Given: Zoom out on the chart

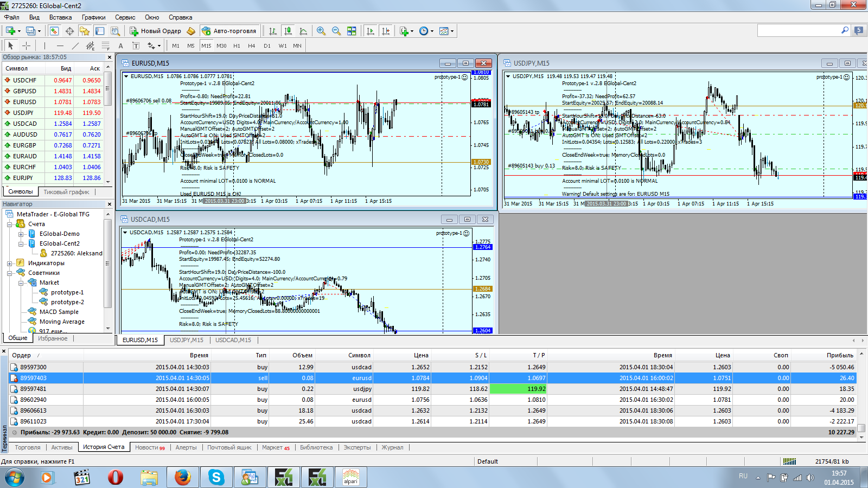Looking at the screenshot, I should point(336,31).
